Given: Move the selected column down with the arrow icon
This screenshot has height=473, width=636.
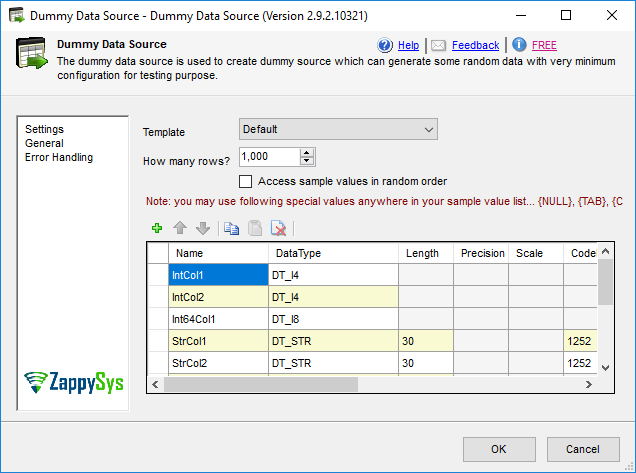Looking at the screenshot, I should 203,228.
